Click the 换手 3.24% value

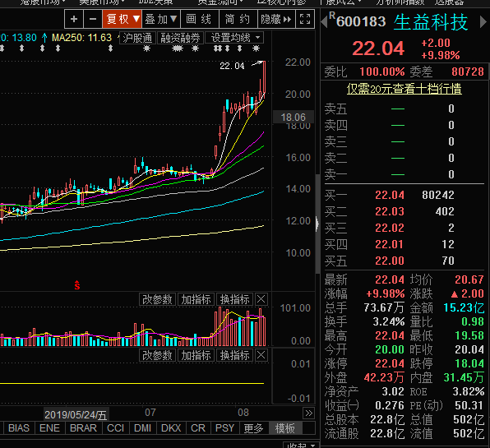pyautogui.click(x=388, y=321)
